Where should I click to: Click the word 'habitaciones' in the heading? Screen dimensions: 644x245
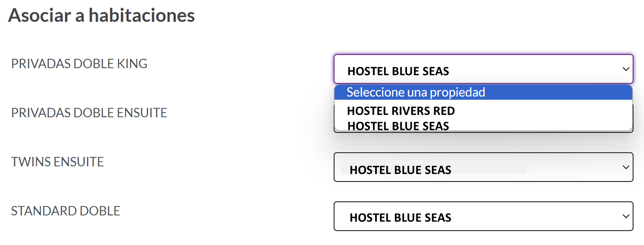(x=142, y=16)
